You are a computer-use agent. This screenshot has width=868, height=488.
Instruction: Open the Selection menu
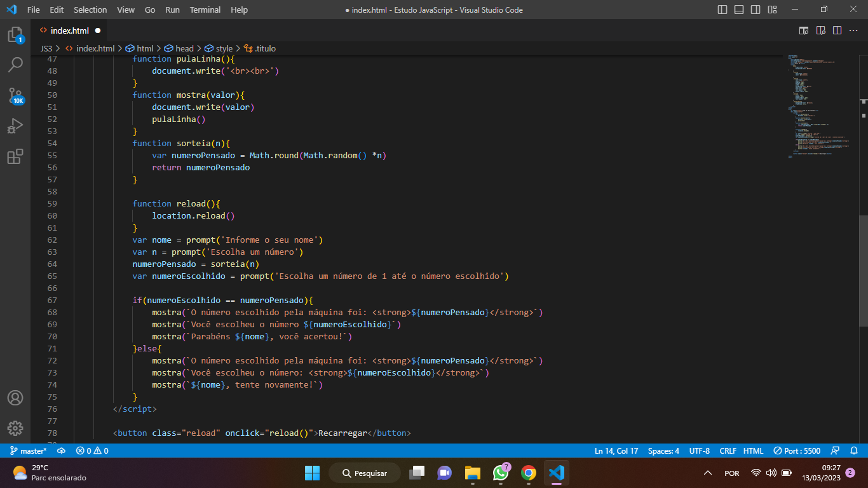(x=90, y=10)
